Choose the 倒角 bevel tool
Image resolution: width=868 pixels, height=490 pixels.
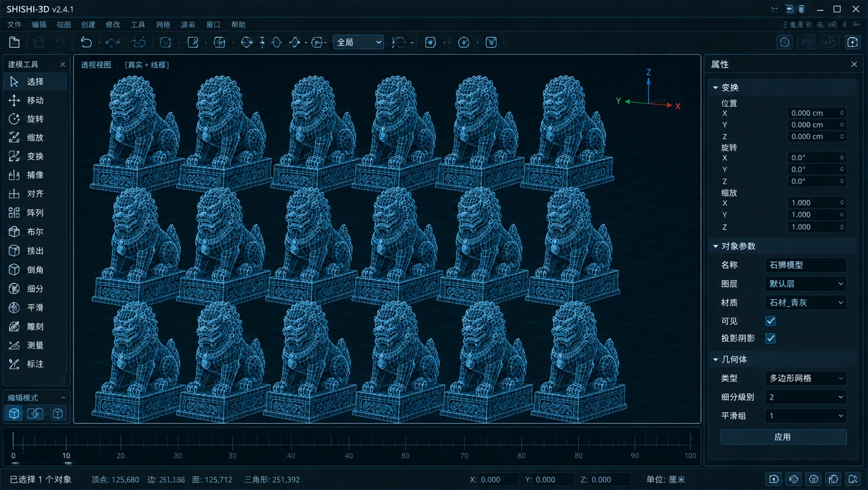(x=35, y=270)
